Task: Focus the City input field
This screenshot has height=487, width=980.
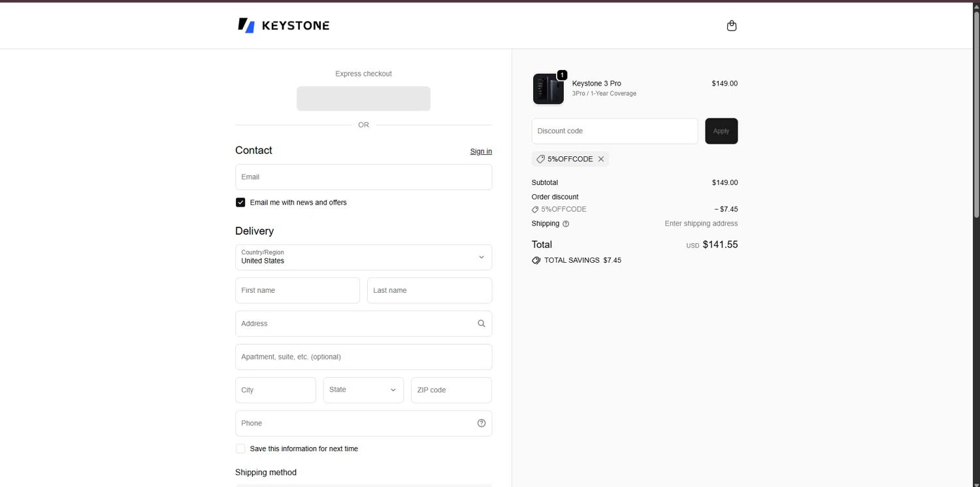Action: [x=275, y=390]
